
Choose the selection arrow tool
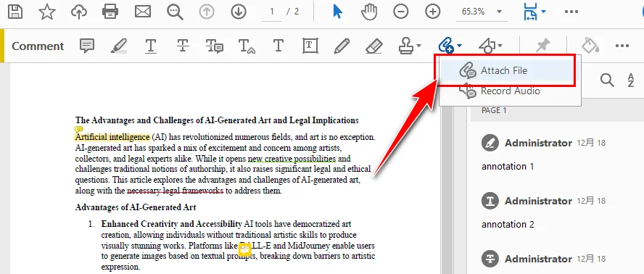(337, 12)
